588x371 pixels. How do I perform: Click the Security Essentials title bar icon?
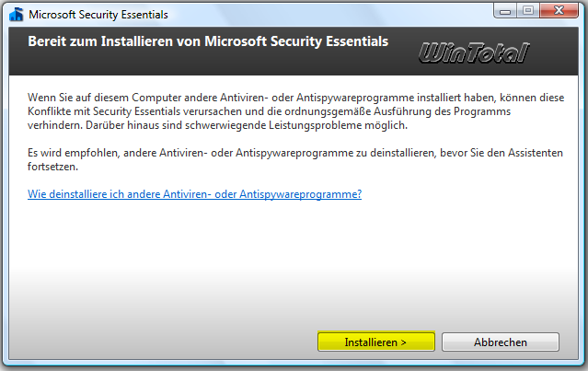tap(15, 15)
